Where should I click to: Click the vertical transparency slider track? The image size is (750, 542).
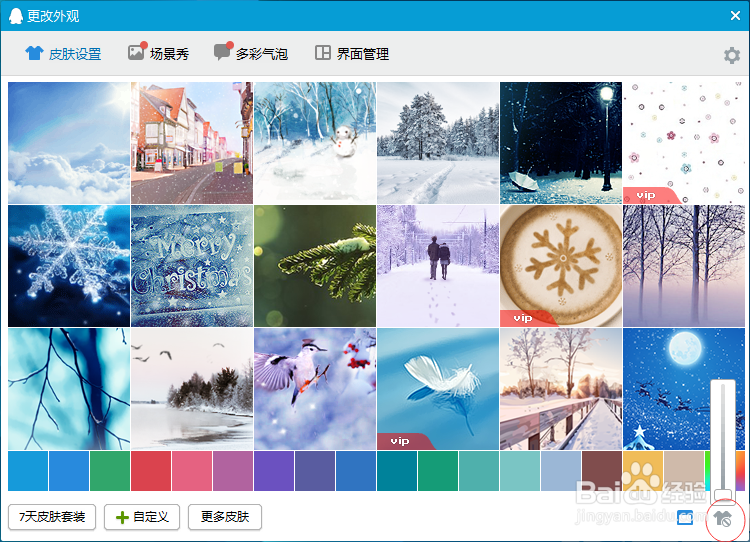point(723,435)
